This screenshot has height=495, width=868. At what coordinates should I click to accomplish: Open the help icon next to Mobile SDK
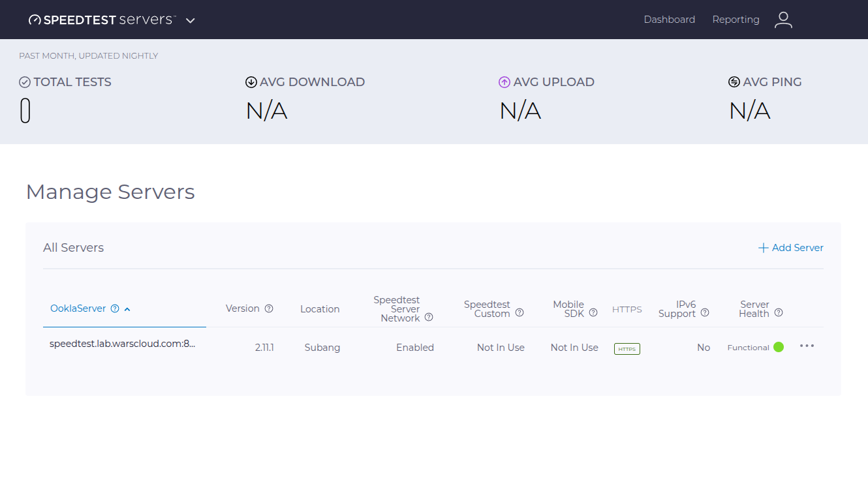(593, 312)
